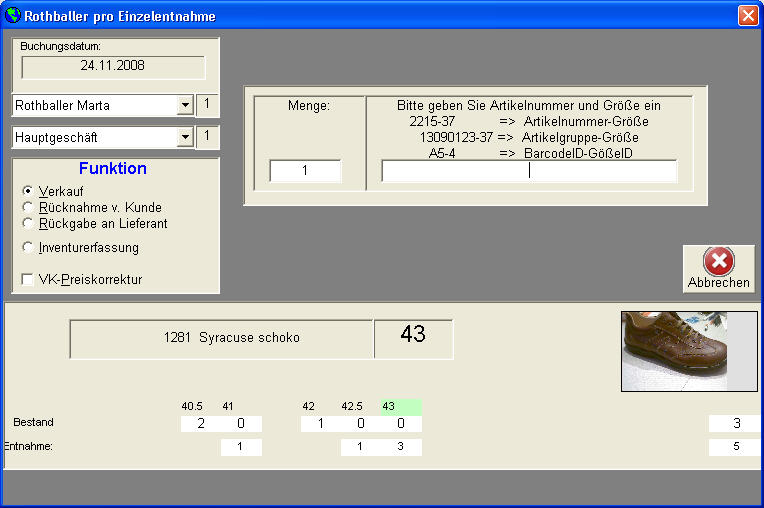Click Bestand value under size 42.5
This screenshot has height=508, width=764.
pos(361,424)
